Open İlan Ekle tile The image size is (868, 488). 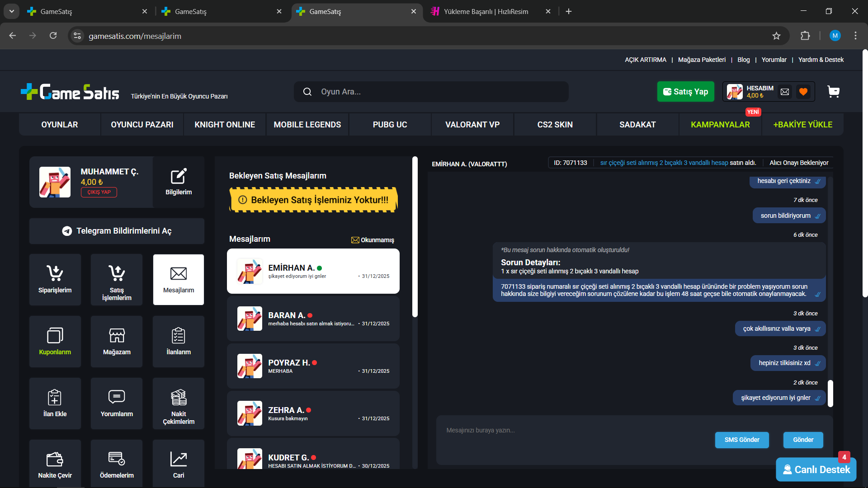55,404
